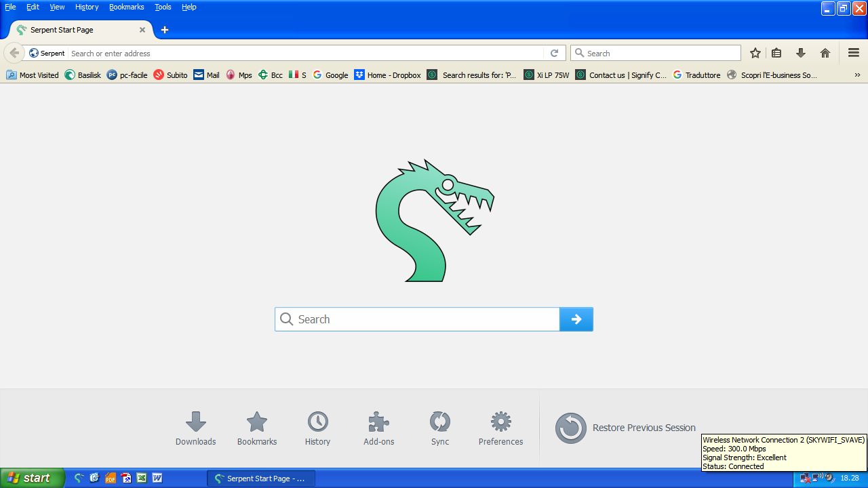868x488 pixels.
Task: Open the hamburger menu
Action: pyautogui.click(x=854, y=53)
